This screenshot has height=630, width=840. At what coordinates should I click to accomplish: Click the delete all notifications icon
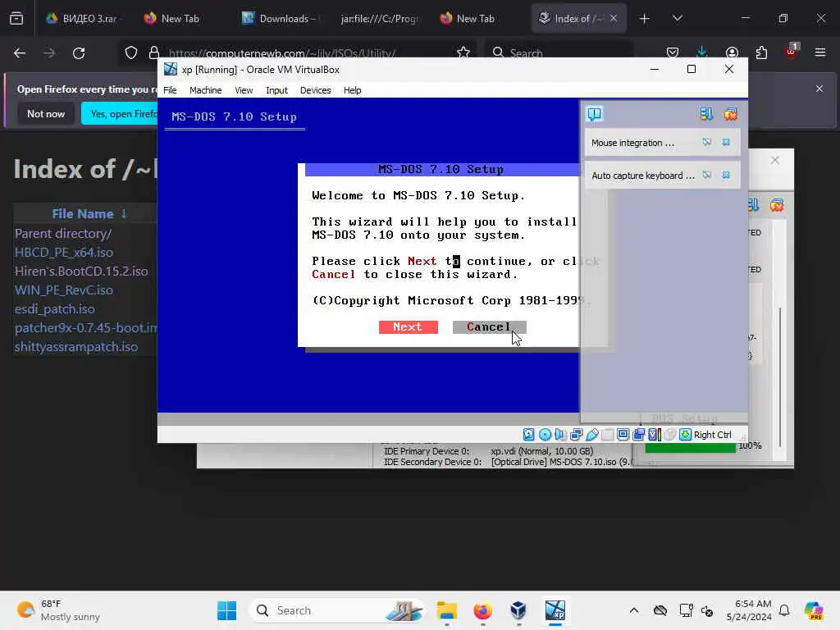[731, 113]
